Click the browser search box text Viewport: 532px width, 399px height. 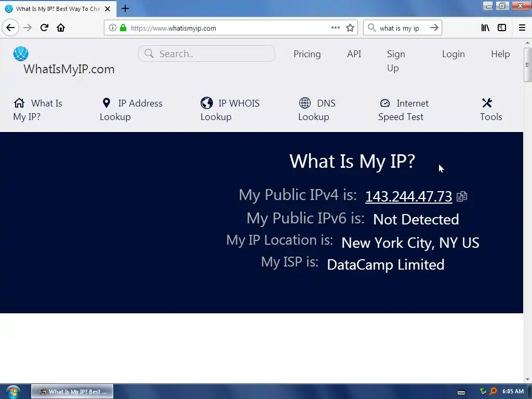pos(400,28)
